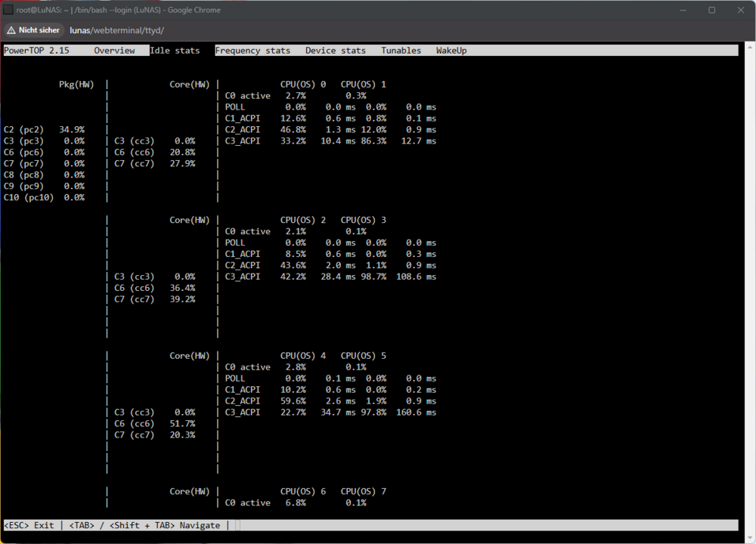Click the PowerTOP 2.15 title text
The width and height of the screenshot is (756, 544).
click(x=36, y=51)
